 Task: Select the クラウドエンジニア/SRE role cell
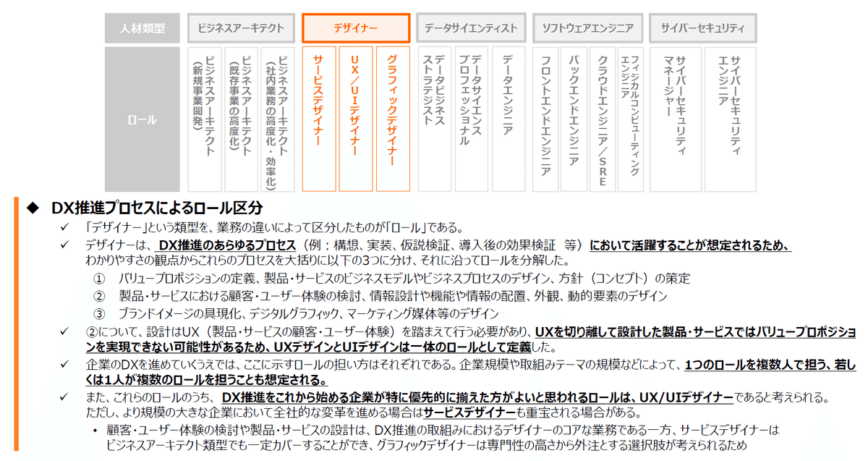(x=601, y=117)
